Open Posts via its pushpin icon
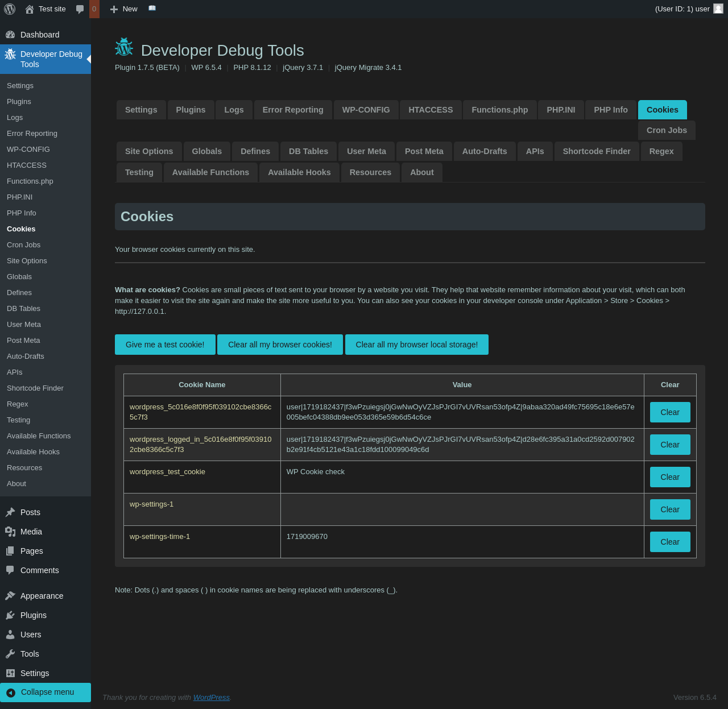The image size is (728, 709). [10, 512]
